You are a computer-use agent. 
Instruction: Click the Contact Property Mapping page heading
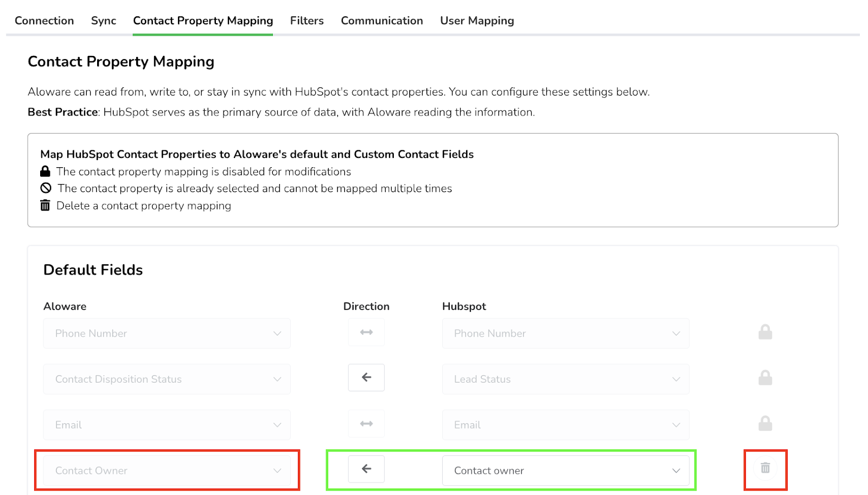(x=121, y=62)
